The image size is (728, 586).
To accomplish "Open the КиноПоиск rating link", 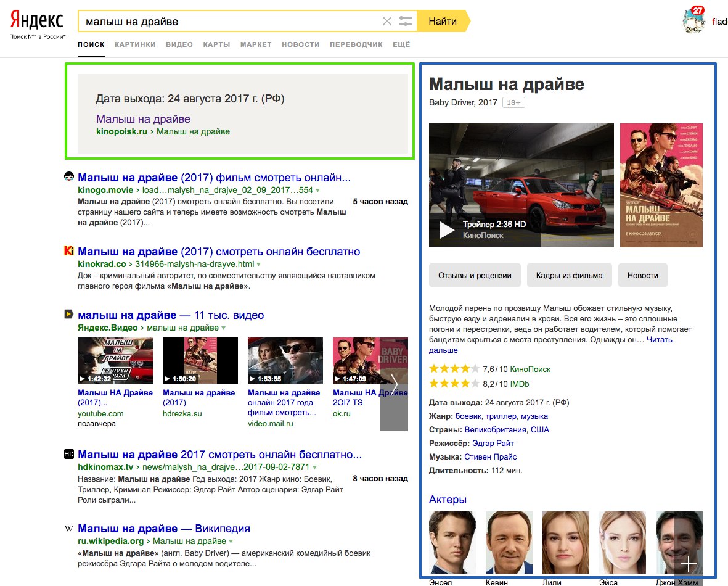I will pos(530,369).
